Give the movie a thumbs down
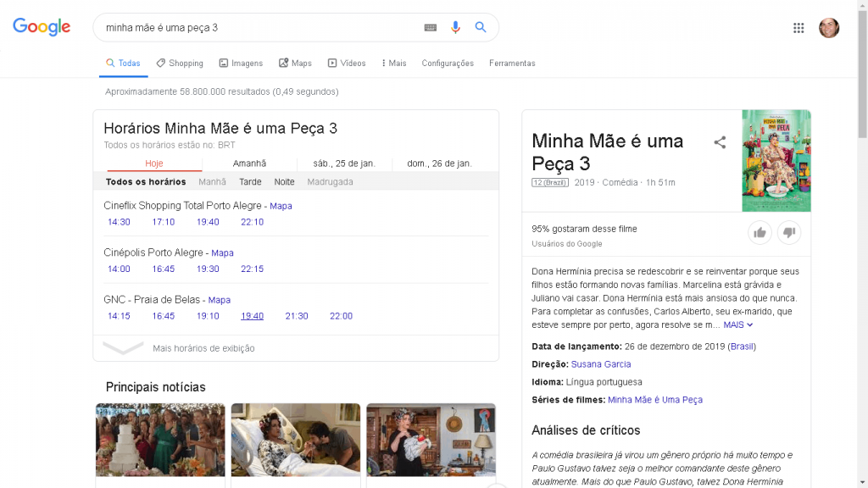The width and height of the screenshot is (868, 488). pos(789,232)
